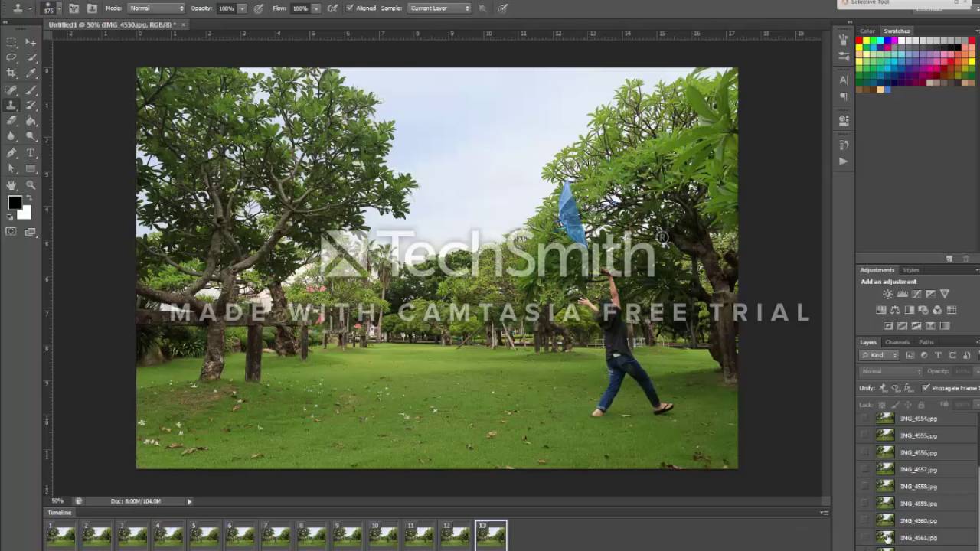Switch to the Paths tab
The image size is (980, 551).
[x=926, y=342]
